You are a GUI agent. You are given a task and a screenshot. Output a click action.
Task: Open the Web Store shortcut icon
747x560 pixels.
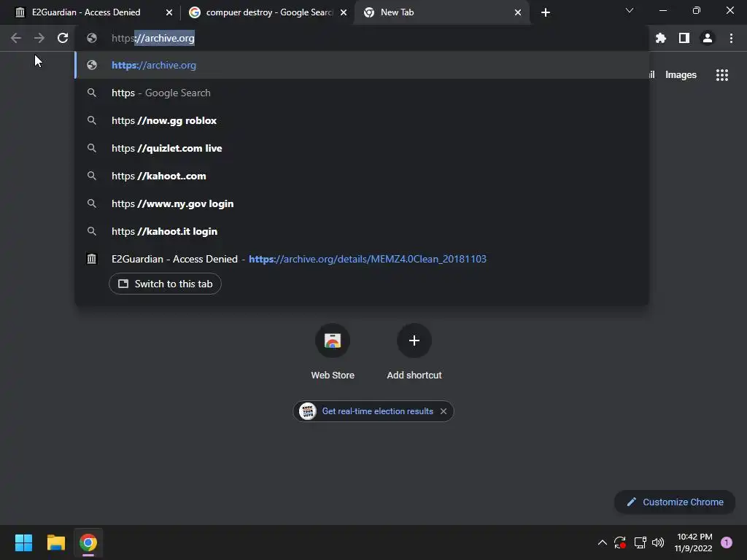pos(333,341)
